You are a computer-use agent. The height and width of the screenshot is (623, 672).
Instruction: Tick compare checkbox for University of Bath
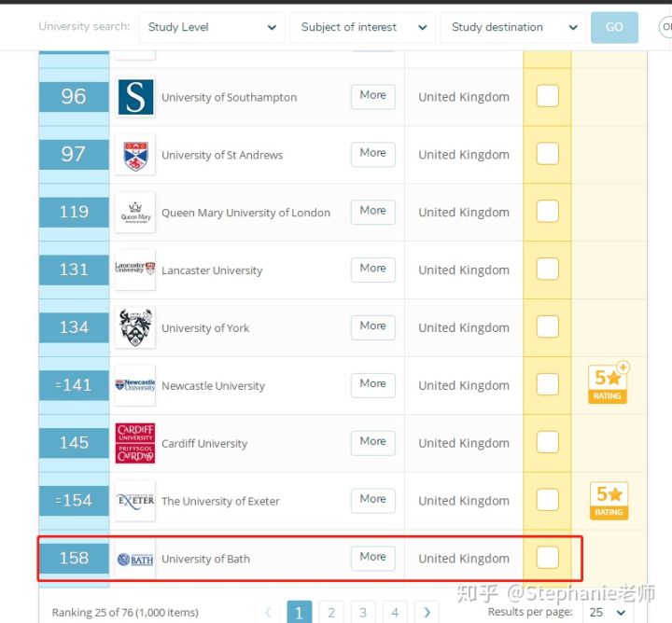click(547, 558)
